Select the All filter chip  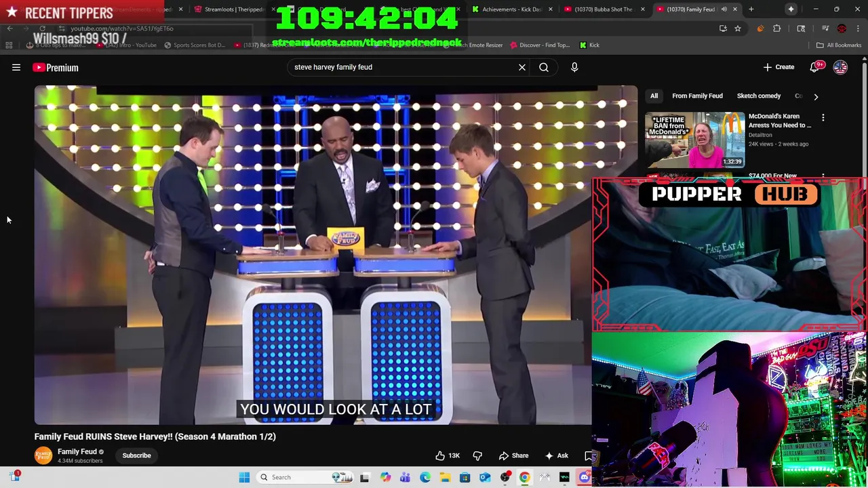654,96
